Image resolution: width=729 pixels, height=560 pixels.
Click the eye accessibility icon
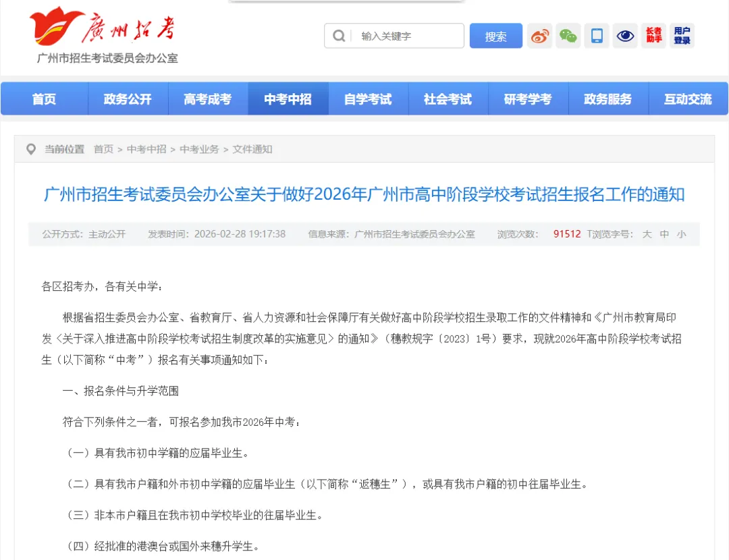coord(624,36)
